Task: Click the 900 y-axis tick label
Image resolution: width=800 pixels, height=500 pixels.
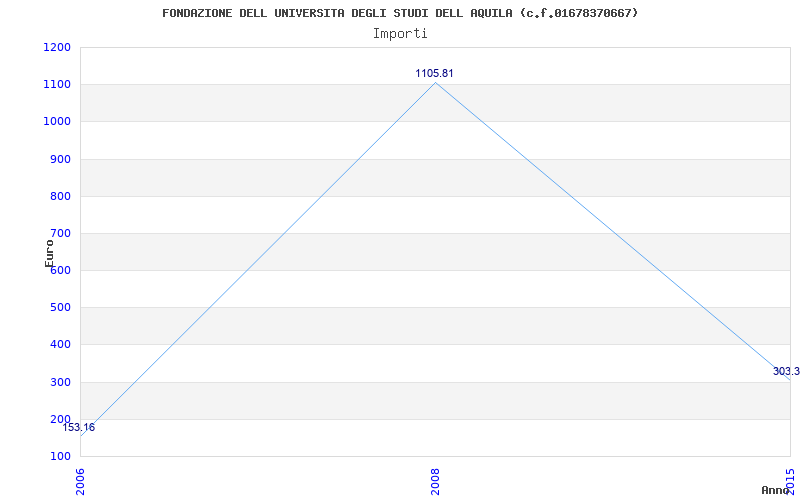Action: (60, 159)
